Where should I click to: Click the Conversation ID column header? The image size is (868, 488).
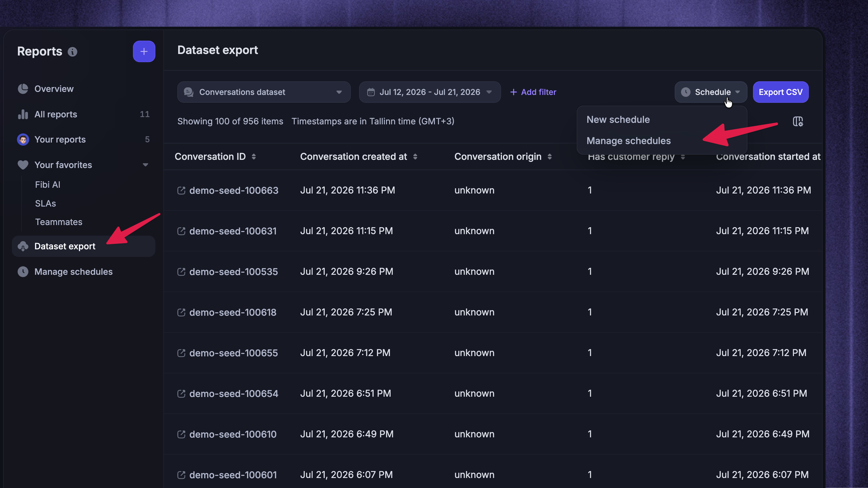tap(210, 156)
